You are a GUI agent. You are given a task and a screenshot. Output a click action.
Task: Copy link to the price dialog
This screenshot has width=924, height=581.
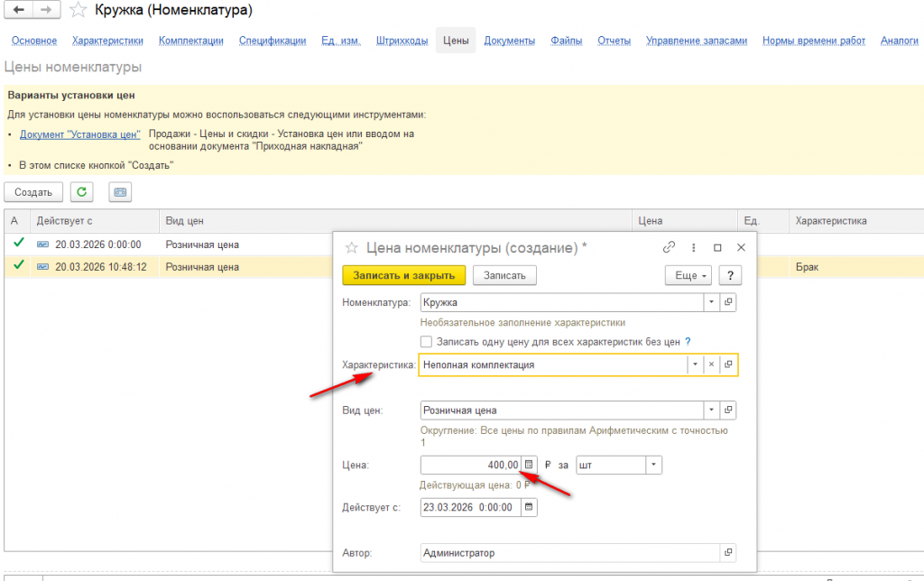669,247
